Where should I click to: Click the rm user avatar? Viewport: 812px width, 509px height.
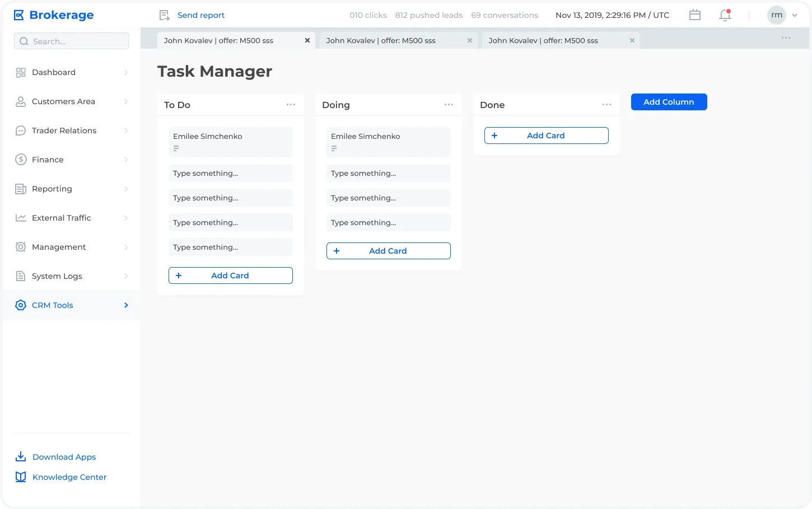(777, 15)
